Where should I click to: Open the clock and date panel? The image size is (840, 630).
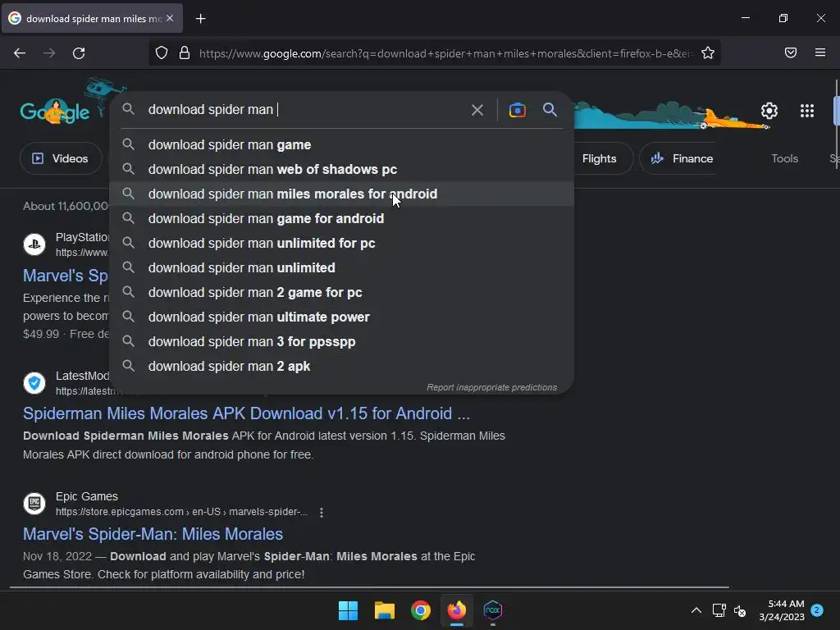pos(782,610)
